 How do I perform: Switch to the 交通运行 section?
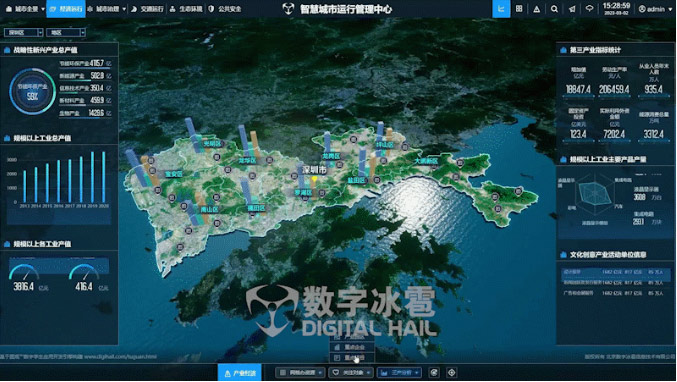point(147,9)
